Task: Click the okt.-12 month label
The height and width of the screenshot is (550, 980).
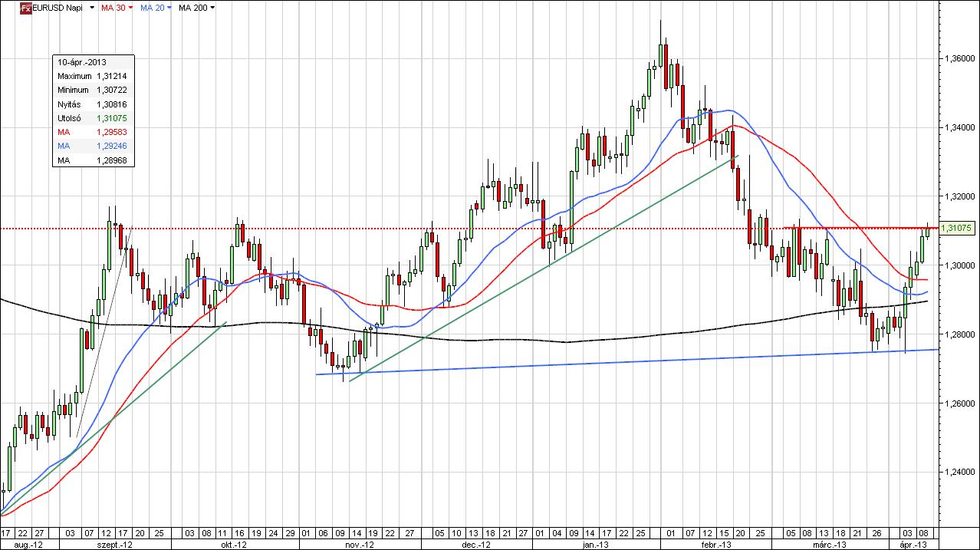Action: [234, 545]
